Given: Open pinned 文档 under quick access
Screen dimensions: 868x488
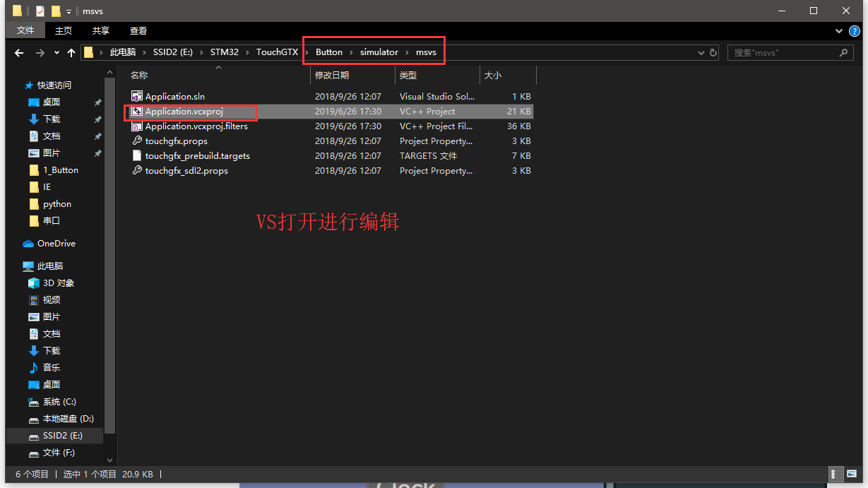Looking at the screenshot, I should pyautogui.click(x=52, y=136).
